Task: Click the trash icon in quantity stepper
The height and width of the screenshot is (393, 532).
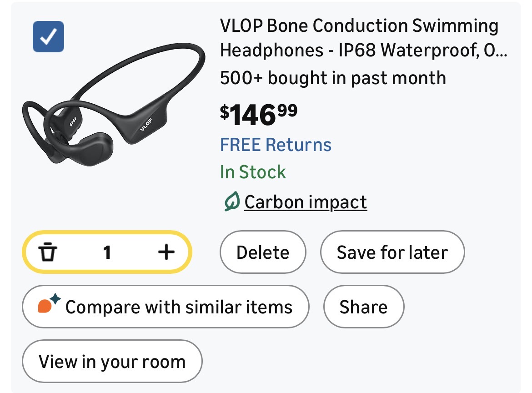Action: pyautogui.click(x=48, y=252)
